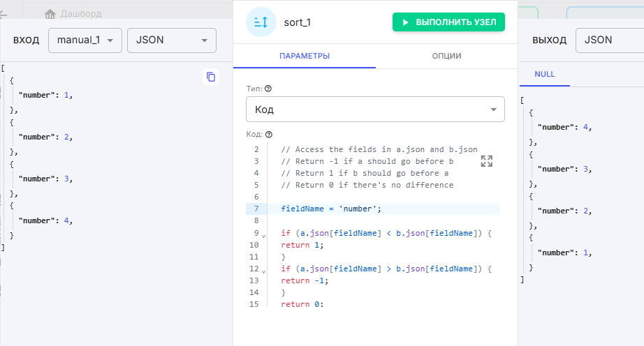The image size is (644, 346).
Task: Click help icon next to Код label
Action: [x=269, y=134]
